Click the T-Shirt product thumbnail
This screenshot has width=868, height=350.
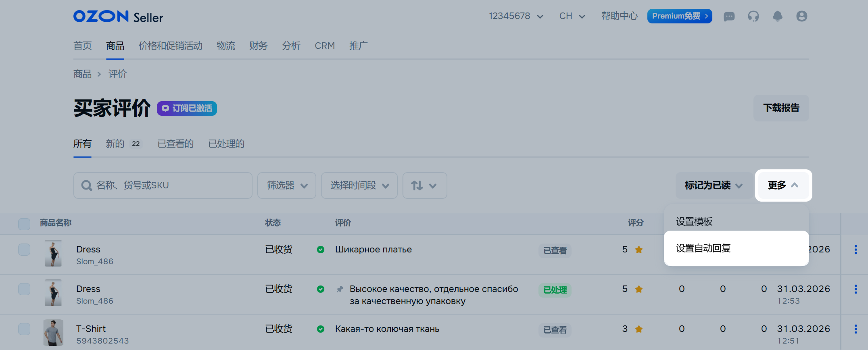(x=53, y=333)
